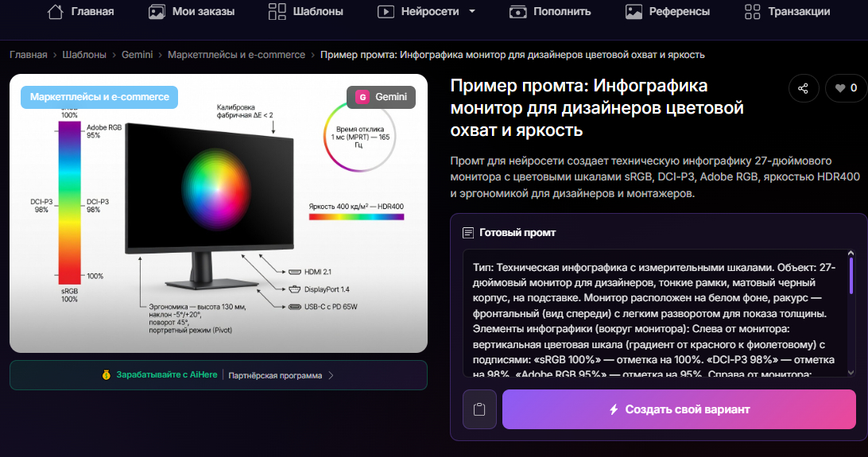868x457 pixels.
Task: Click the prompt text scrollbar thumb
Action: (x=851, y=277)
